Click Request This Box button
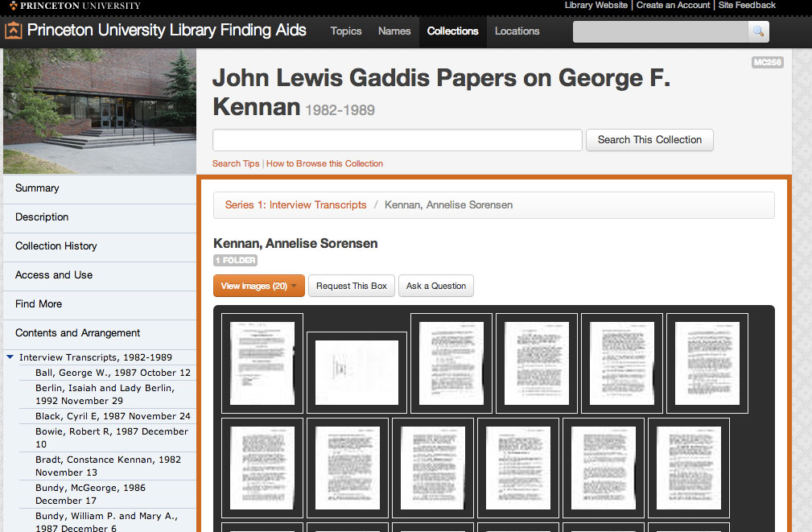The image size is (812, 532). [x=352, y=286]
